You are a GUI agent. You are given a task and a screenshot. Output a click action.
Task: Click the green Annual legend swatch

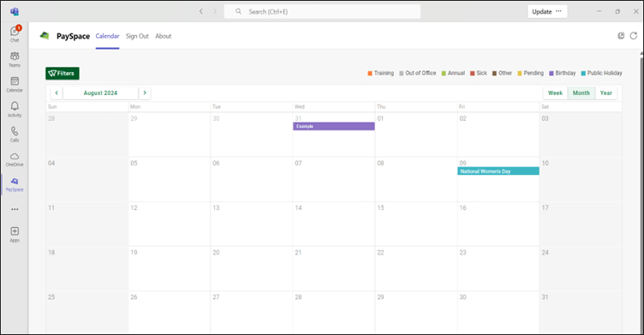pyautogui.click(x=444, y=73)
